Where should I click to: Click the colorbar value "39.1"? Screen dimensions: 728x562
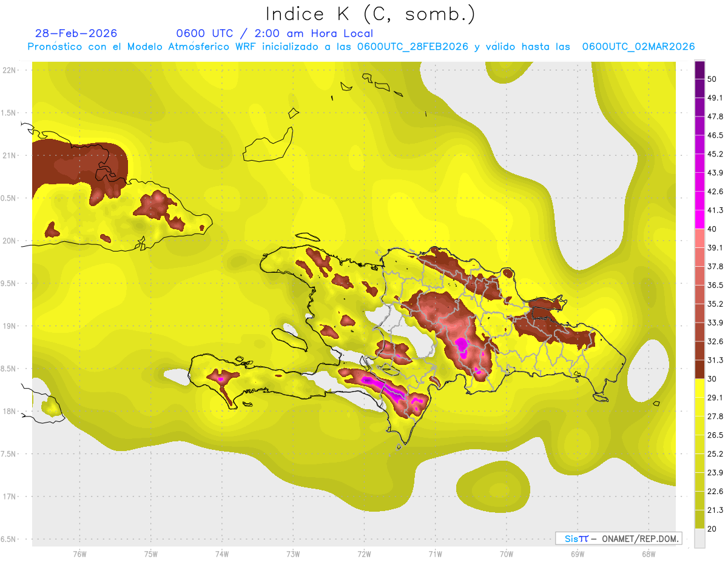[715, 247]
